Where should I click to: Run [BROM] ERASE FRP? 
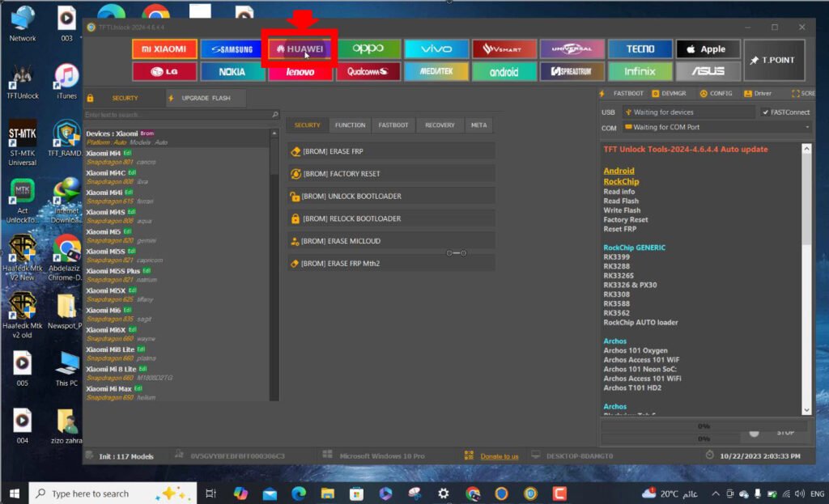391,151
